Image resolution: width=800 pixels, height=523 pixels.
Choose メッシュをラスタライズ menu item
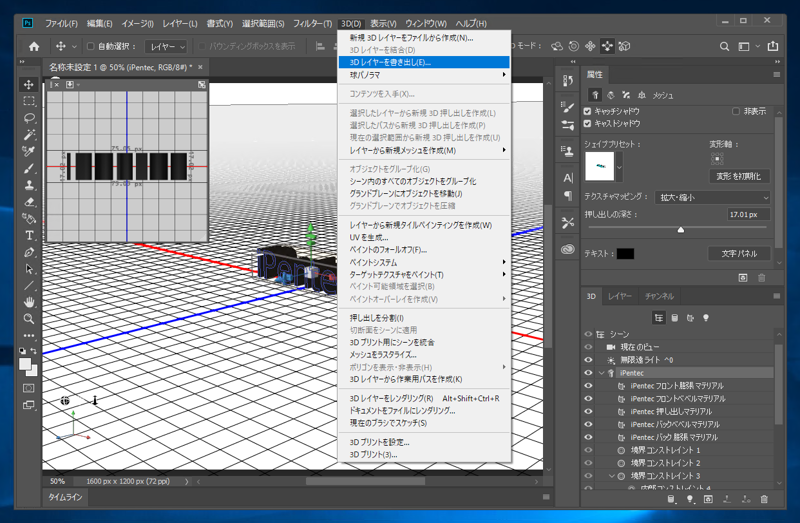point(424,355)
